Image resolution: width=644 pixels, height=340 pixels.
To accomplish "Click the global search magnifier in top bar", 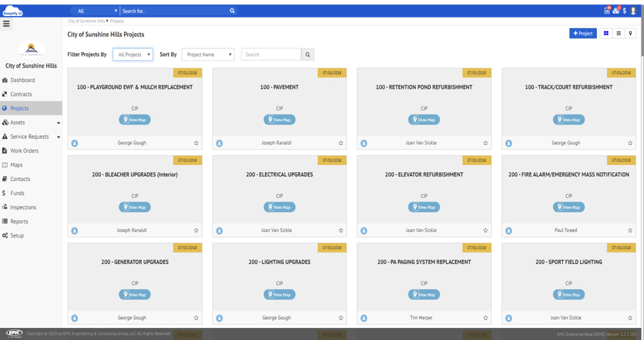I will tap(232, 11).
